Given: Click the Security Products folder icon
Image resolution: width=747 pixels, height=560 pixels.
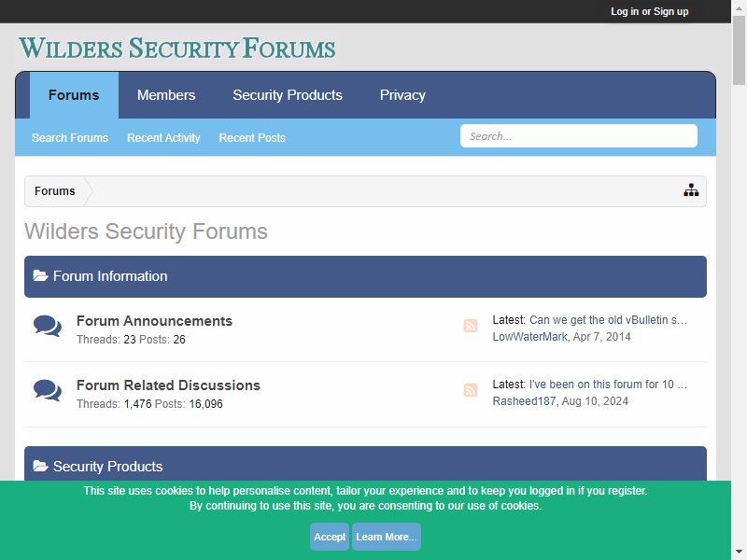Looking at the screenshot, I should [40, 466].
